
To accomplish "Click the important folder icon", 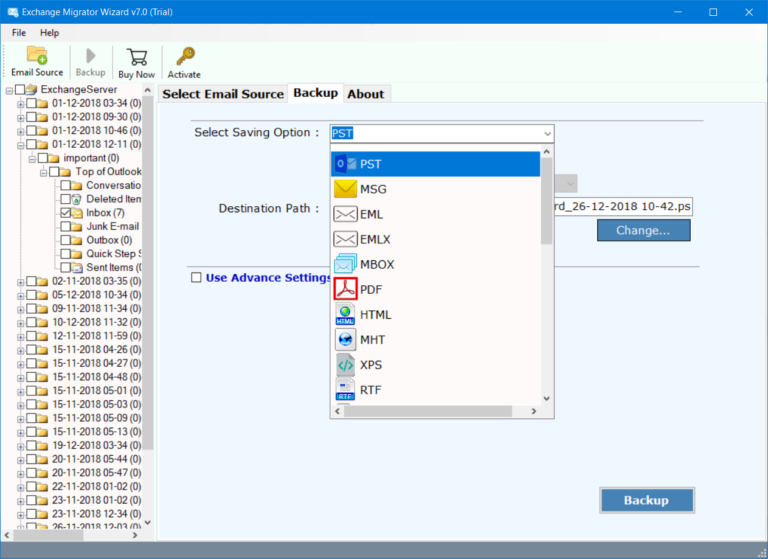I will coord(54,158).
